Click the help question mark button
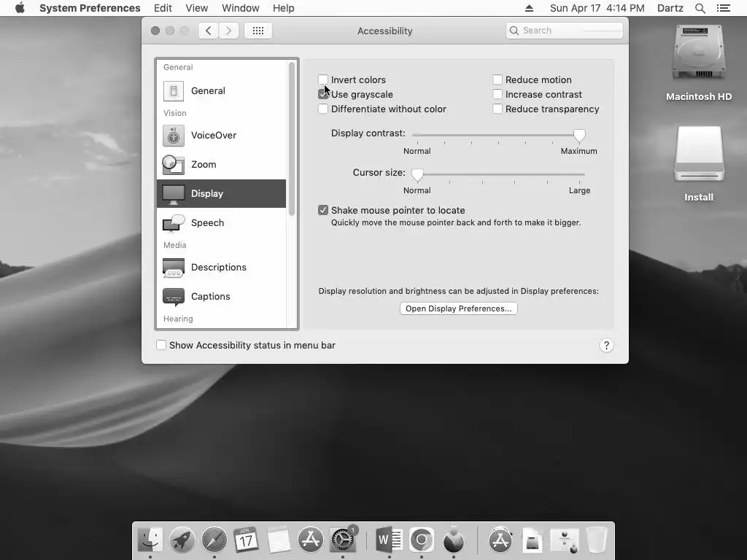Viewport: 747px width, 560px height. 606,345
